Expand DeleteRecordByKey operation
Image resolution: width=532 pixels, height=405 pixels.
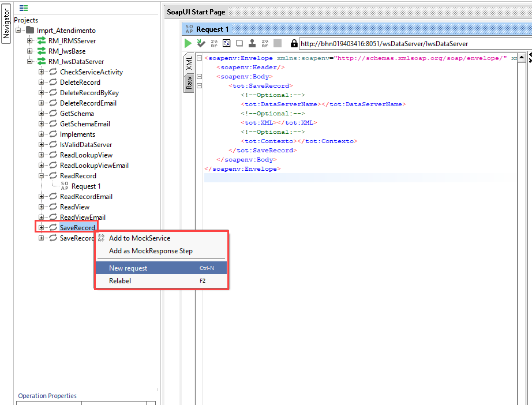click(41, 93)
